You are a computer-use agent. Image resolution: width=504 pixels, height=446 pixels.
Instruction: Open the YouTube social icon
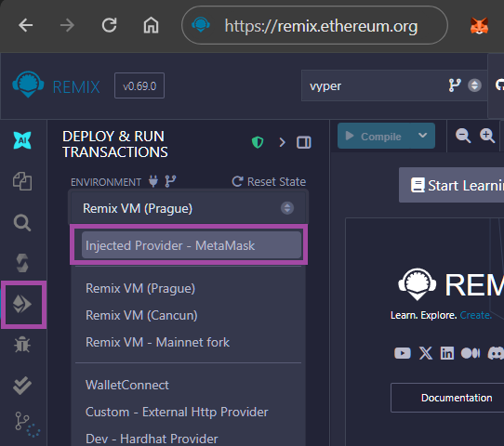[403, 353]
